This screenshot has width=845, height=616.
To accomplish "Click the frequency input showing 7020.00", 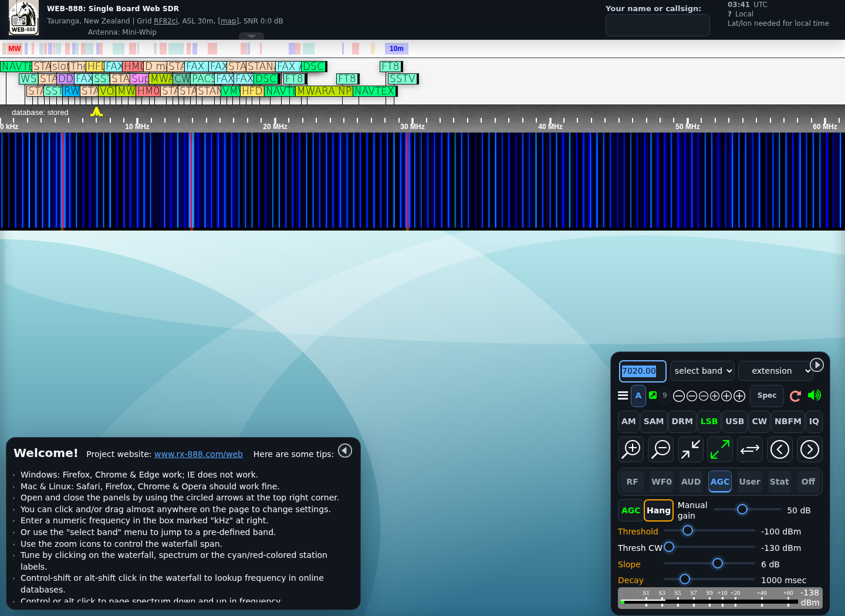I will 643,371.
